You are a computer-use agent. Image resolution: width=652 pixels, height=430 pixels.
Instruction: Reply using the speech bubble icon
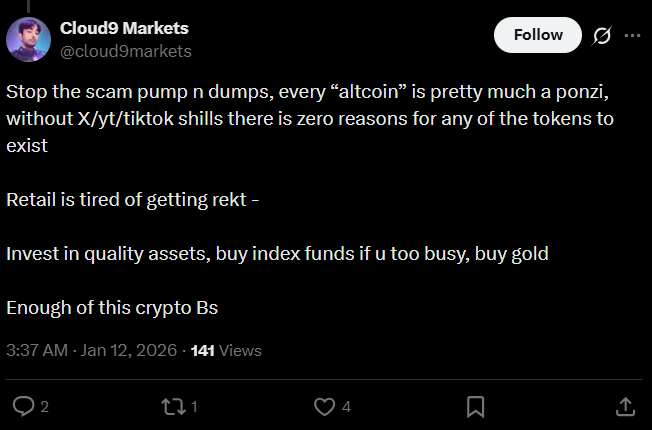(x=23, y=406)
